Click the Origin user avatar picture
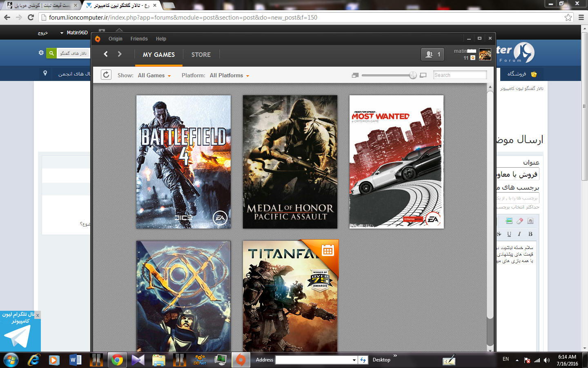588x368 pixels. (x=485, y=54)
